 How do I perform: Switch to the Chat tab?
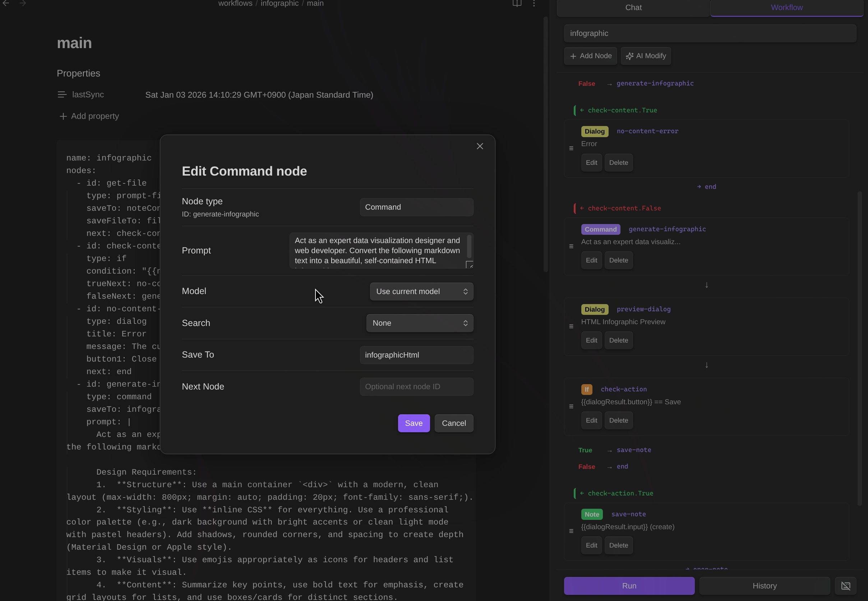[633, 8]
